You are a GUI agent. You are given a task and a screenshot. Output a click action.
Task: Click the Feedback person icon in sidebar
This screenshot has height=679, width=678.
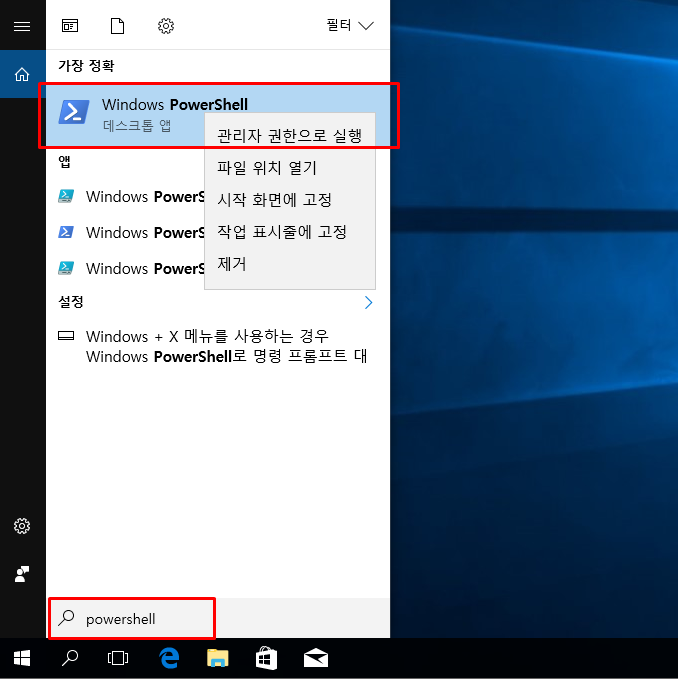tap(22, 574)
